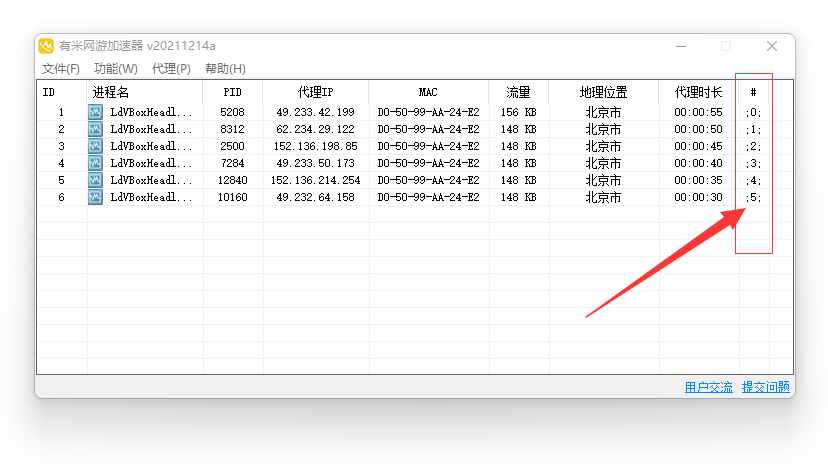This screenshot has width=828, height=474.
Task: Sort by the 代理IP column header
Action: [315, 92]
